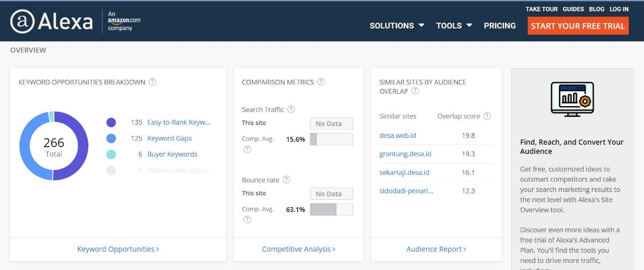Open sidodadi-penari similar site link
644x270 pixels.
(x=406, y=190)
